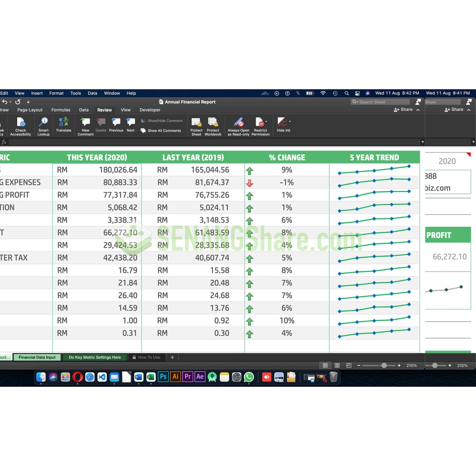The image size is (476, 476).
Task: Zoom in with the plus button
Action: click(399, 365)
